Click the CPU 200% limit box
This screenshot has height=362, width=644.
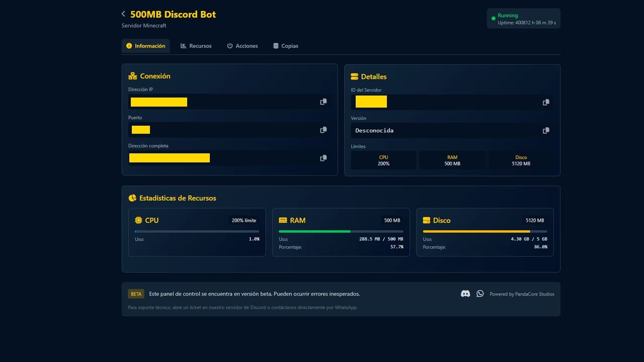pos(383,160)
